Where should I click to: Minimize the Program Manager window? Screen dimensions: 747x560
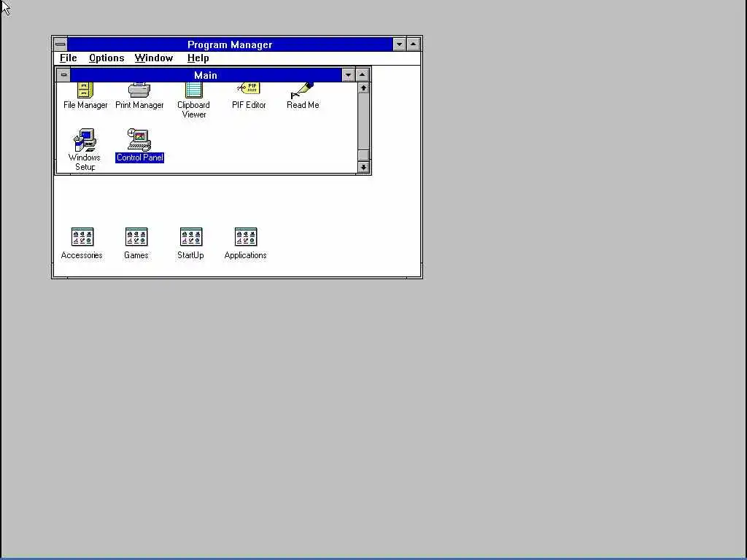(399, 44)
